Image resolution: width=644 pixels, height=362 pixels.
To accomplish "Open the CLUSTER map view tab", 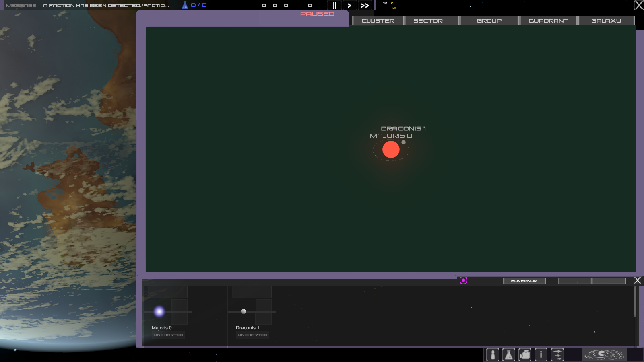I will [378, 21].
